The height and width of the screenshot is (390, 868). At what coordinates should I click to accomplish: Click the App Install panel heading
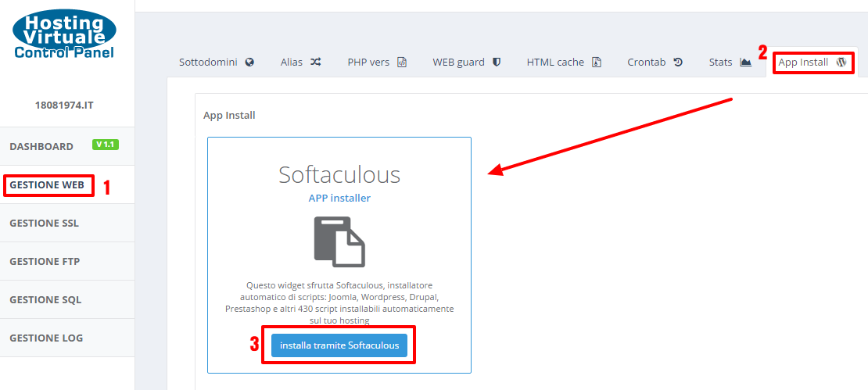coord(229,116)
